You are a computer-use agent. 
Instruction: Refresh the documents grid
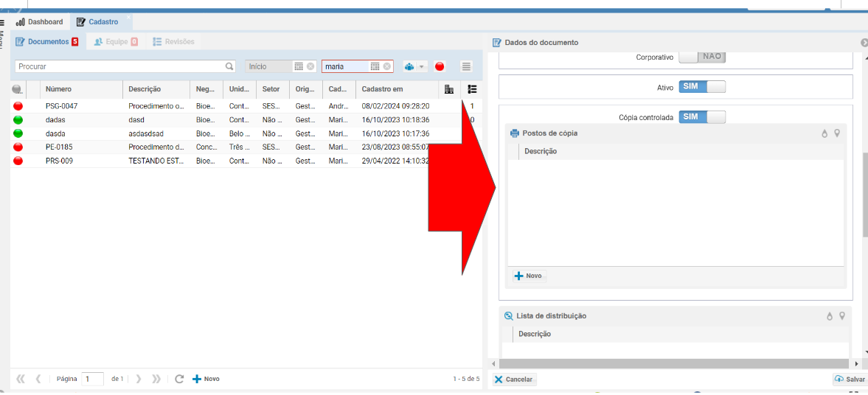pos(178,379)
